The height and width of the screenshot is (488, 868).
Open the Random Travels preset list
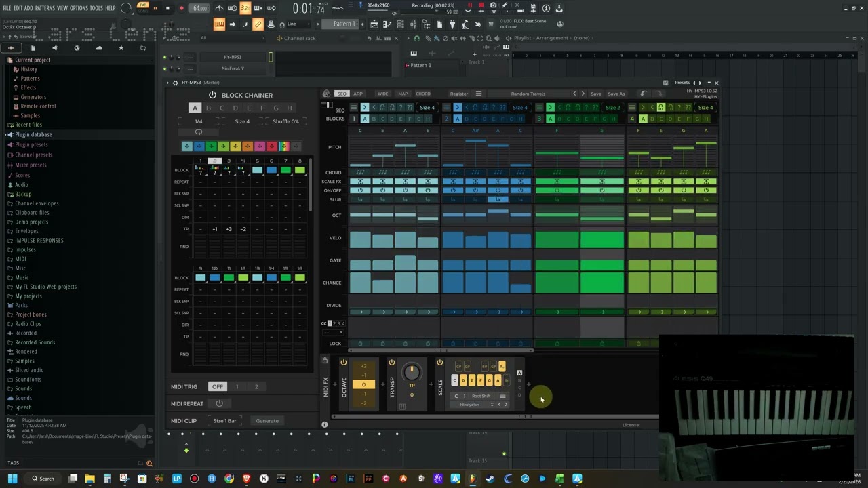[x=528, y=94]
